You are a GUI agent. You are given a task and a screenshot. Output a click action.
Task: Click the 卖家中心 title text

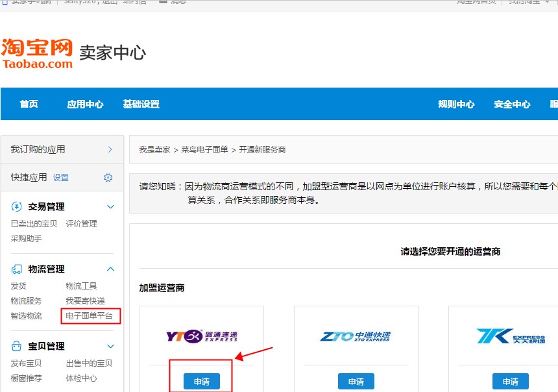112,53
